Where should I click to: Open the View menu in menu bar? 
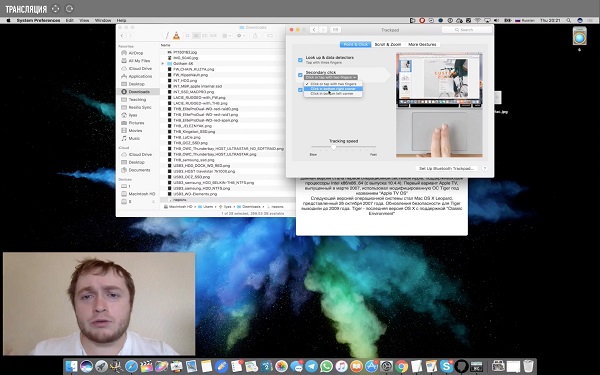(x=84, y=20)
